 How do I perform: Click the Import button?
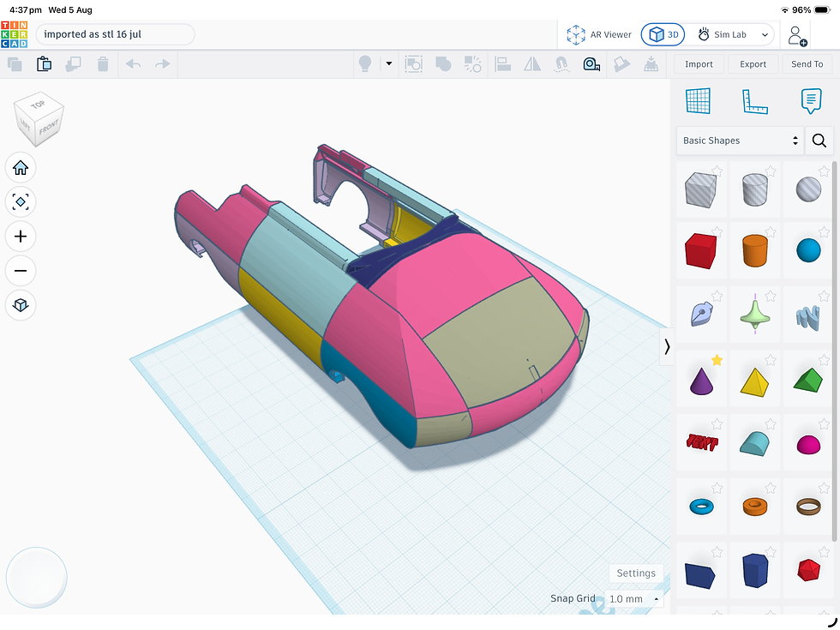(699, 63)
